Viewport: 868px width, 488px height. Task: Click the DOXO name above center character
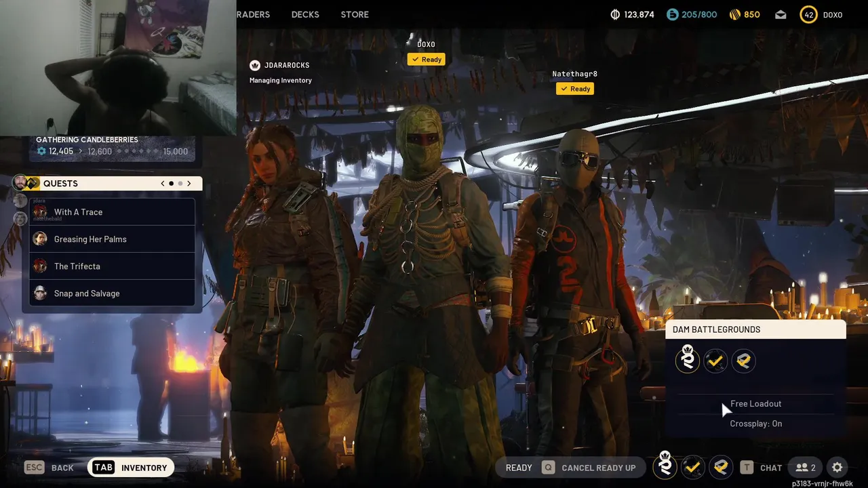426,44
